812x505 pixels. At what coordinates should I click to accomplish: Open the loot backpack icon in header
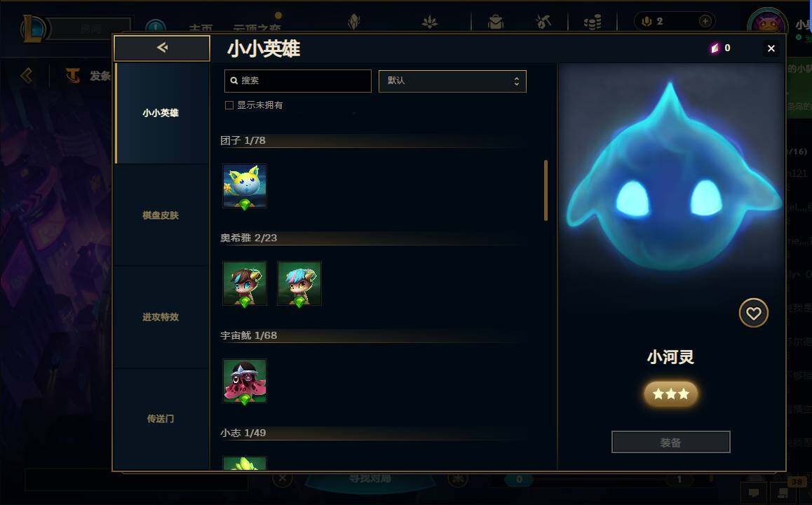point(496,22)
